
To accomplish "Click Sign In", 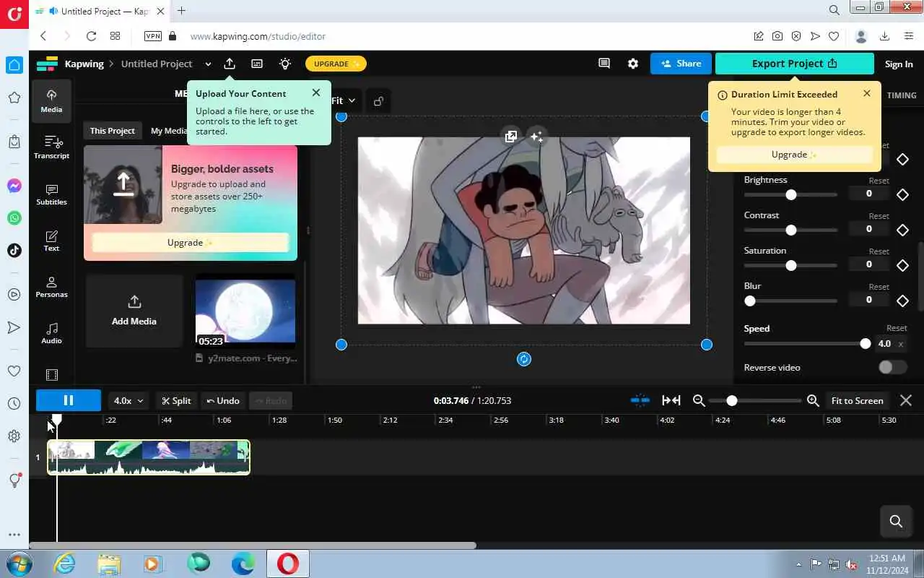I will point(899,64).
